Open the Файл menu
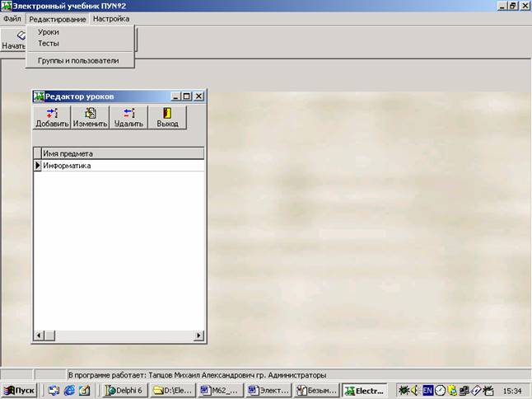The width and height of the screenshot is (532, 399). pos(12,18)
